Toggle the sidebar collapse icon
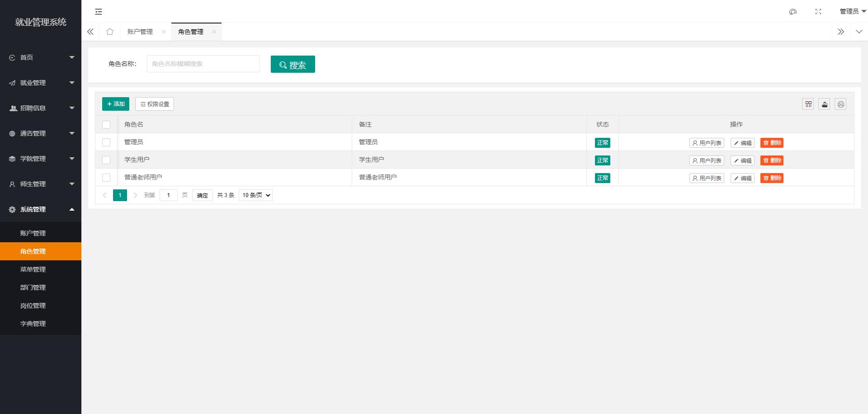Image resolution: width=868 pixels, height=414 pixels. (x=99, y=12)
